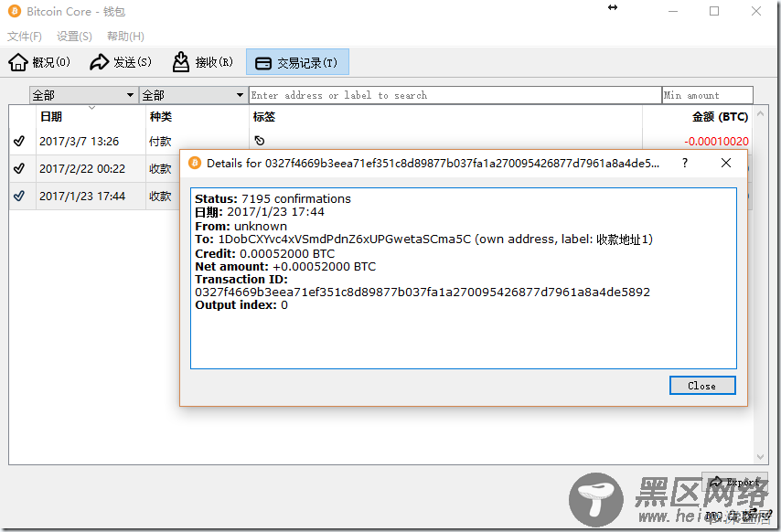Click the From: unknown line in details
The height and width of the screenshot is (532, 781).
point(241,227)
